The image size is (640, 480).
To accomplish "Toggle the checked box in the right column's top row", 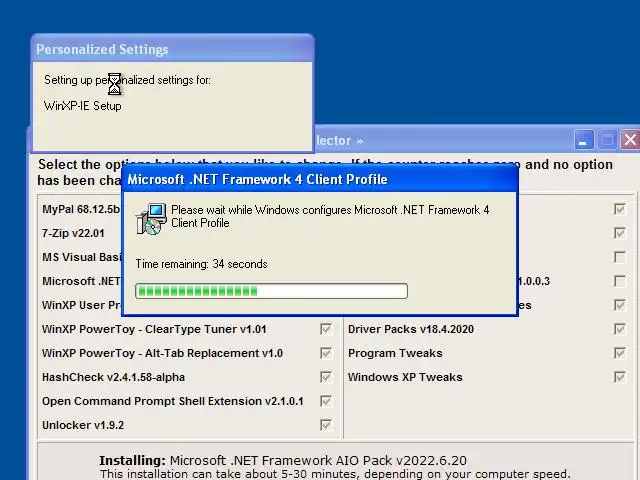I will [x=620, y=209].
